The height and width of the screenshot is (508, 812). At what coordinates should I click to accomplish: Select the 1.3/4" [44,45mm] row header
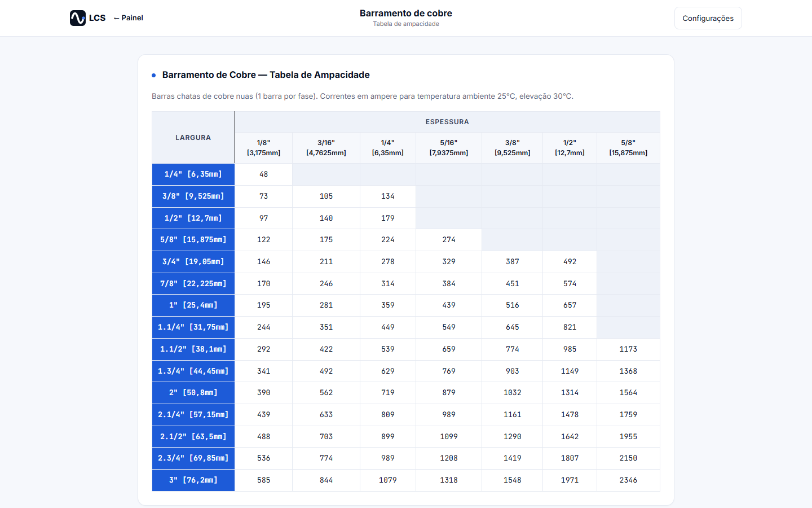point(193,371)
